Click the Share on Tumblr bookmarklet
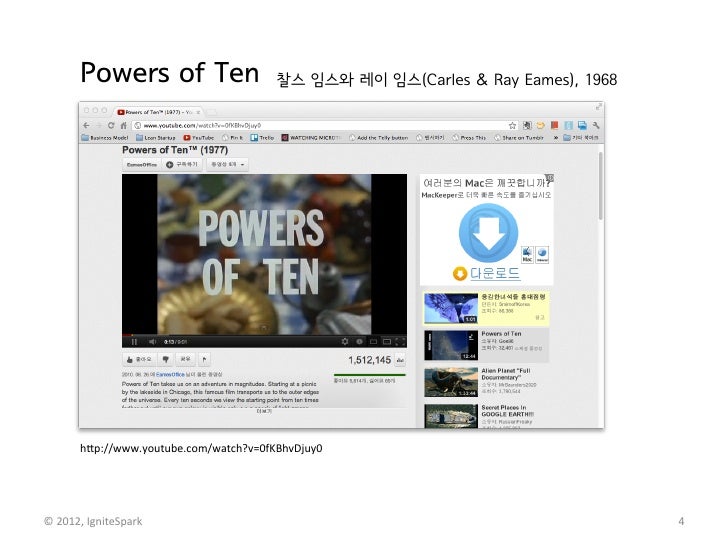 [519, 138]
